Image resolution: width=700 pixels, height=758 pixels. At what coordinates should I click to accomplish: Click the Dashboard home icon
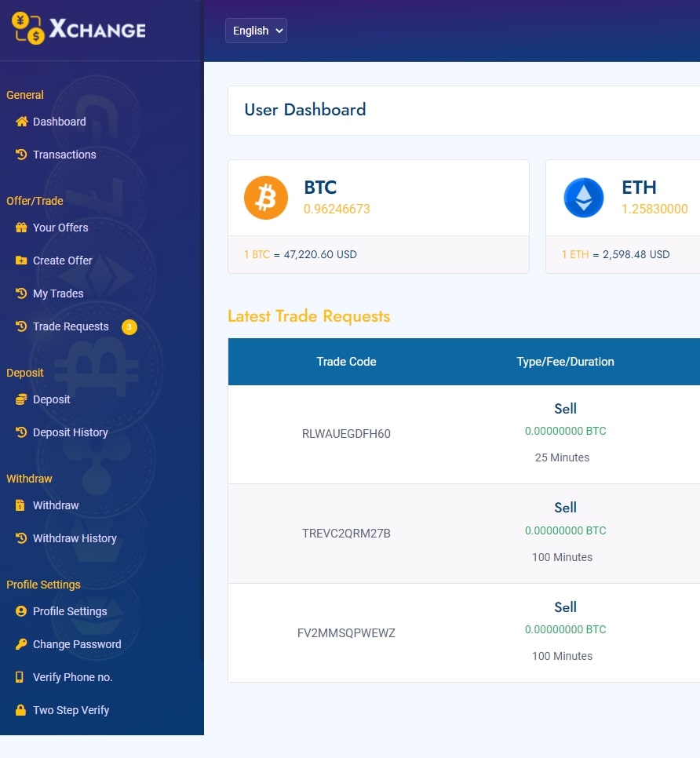pos(21,122)
